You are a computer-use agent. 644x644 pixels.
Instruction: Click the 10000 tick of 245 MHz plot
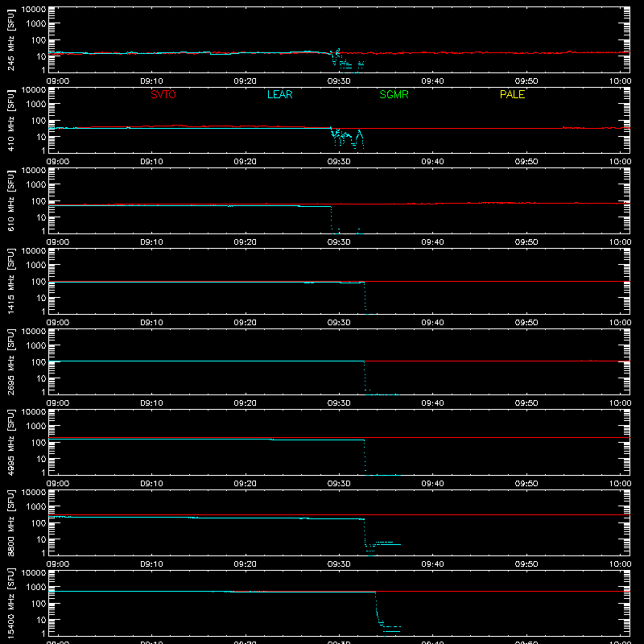point(34,10)
